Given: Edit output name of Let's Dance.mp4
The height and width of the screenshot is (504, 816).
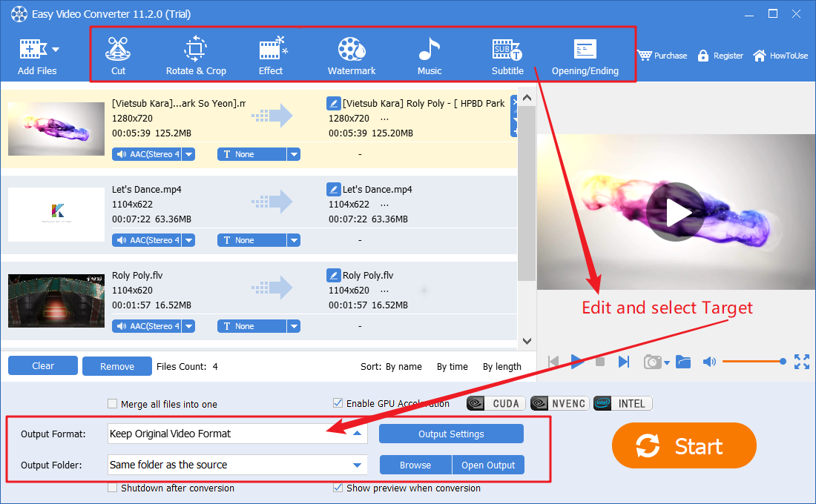Looking at the screenshot, I should [x=333, y=189].
